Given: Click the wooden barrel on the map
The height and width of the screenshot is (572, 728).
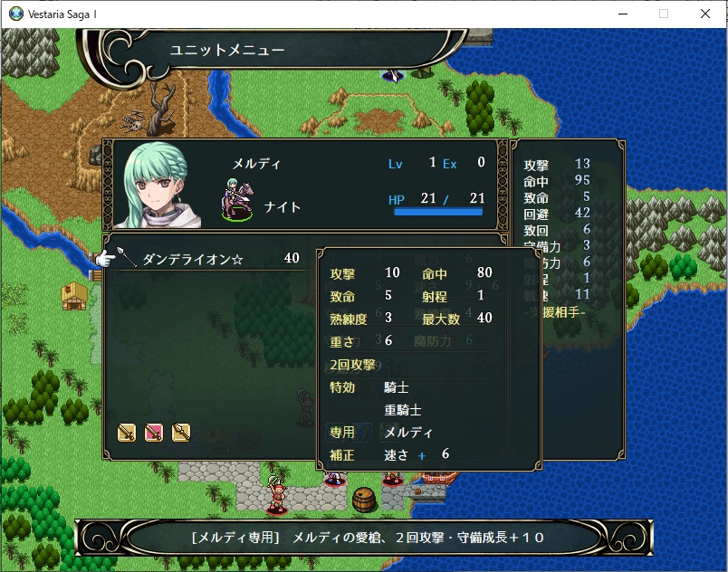Looking at the screenshot, I should (x=365, y=500).
